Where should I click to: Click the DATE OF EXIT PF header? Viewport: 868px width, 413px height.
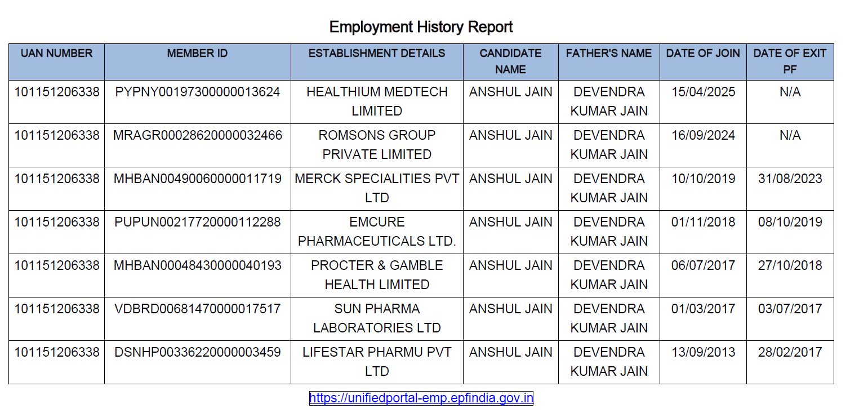point(790,61)
